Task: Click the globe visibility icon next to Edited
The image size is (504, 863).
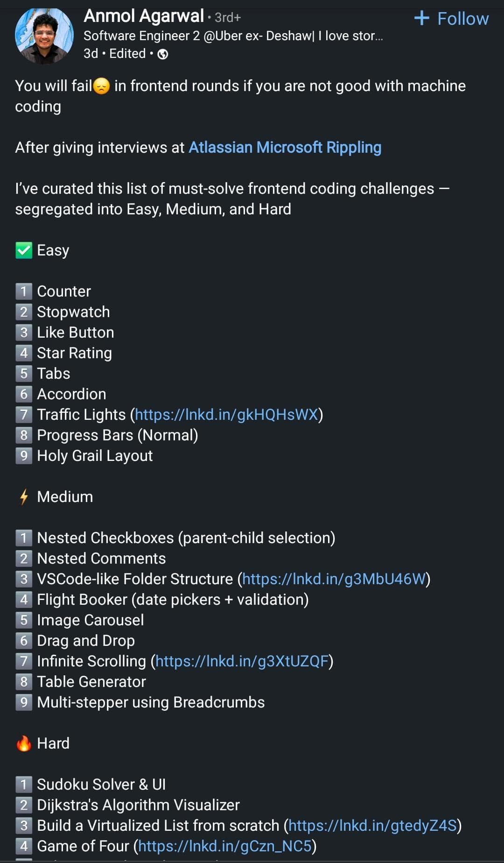Action: 162,55
